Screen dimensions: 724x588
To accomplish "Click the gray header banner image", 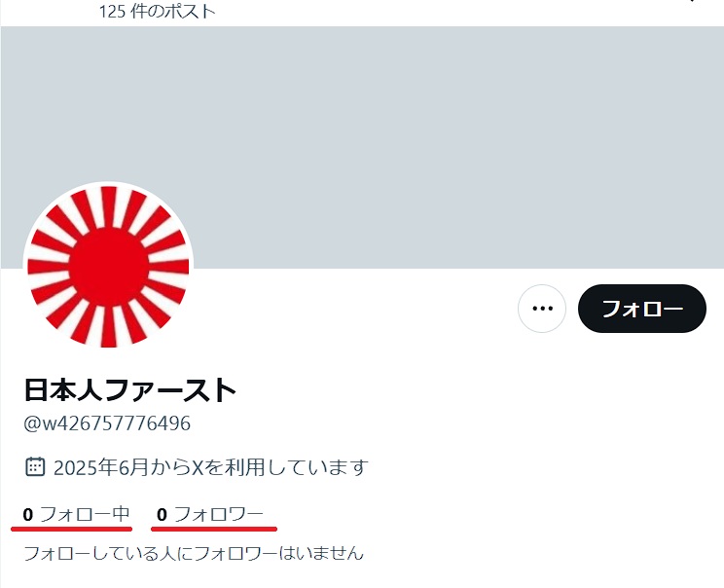I will coord(362,147).
